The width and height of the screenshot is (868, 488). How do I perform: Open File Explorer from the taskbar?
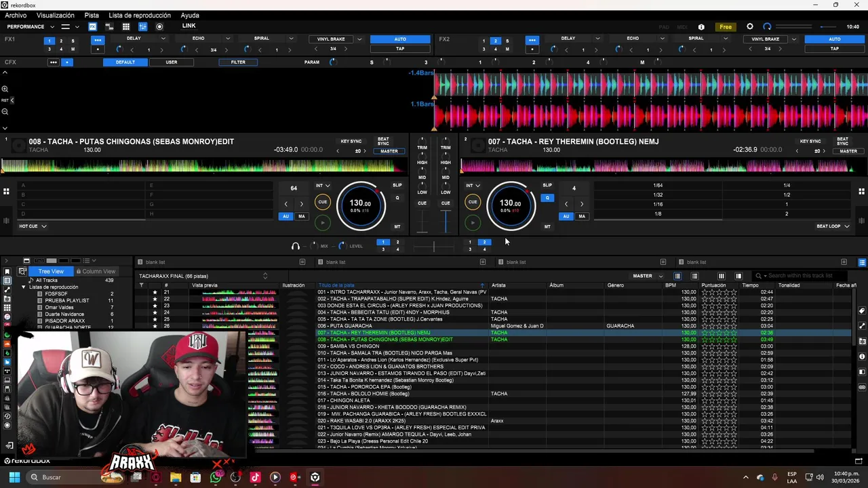[176, 477]
